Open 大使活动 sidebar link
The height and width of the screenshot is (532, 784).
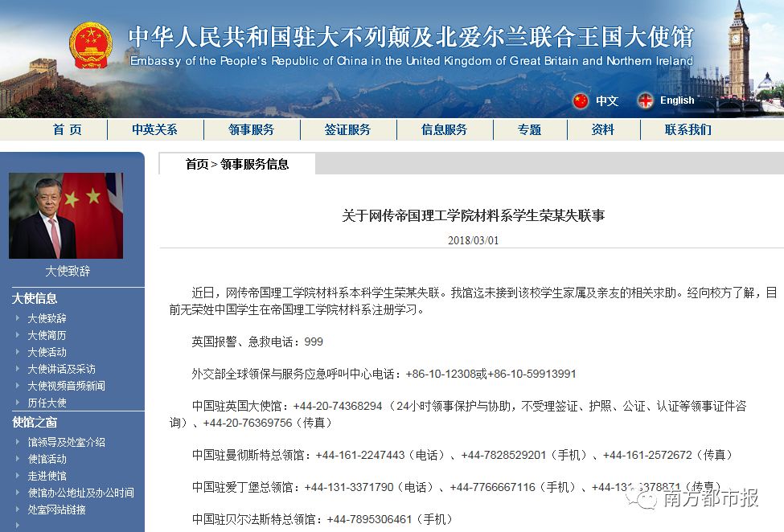coord(47,352)
